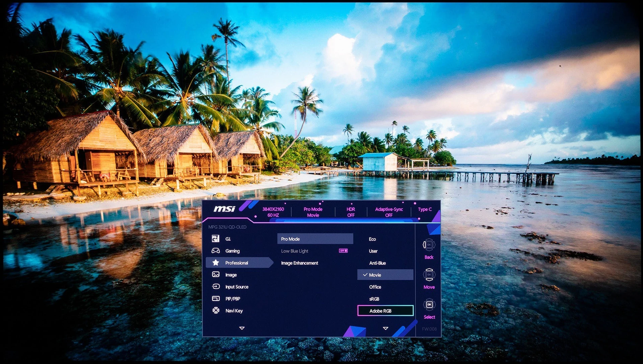The height and width of the screenshot is (364, 643).
Task: Expand more Pro Mode options arrow
Action: 385,328
